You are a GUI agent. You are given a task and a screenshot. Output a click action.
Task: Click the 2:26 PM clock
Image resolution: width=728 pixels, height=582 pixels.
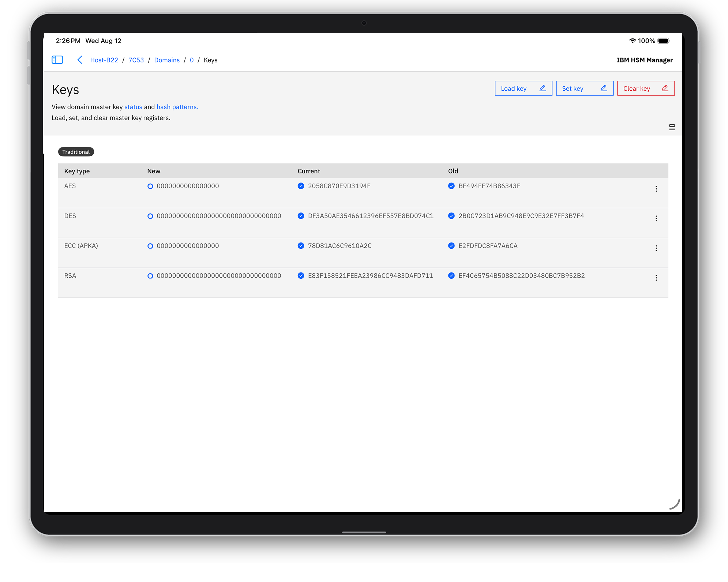(x=68, y=41)
